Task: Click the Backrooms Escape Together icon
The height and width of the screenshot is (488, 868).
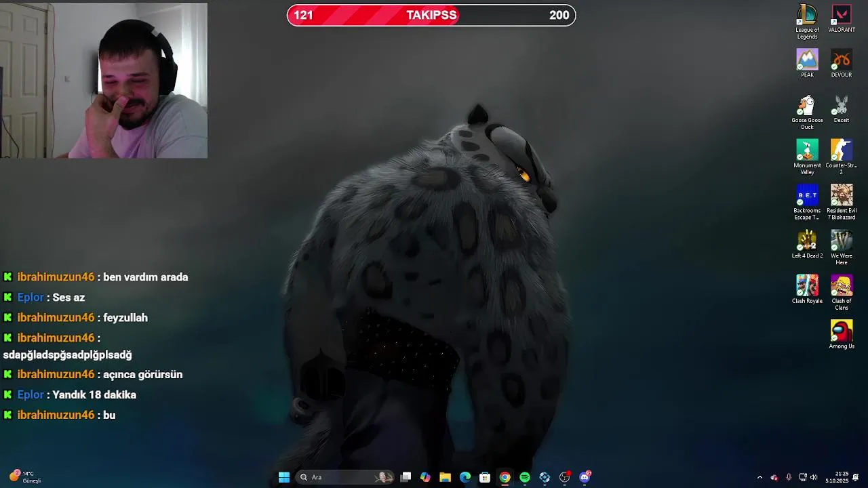Action: [807, 203]
